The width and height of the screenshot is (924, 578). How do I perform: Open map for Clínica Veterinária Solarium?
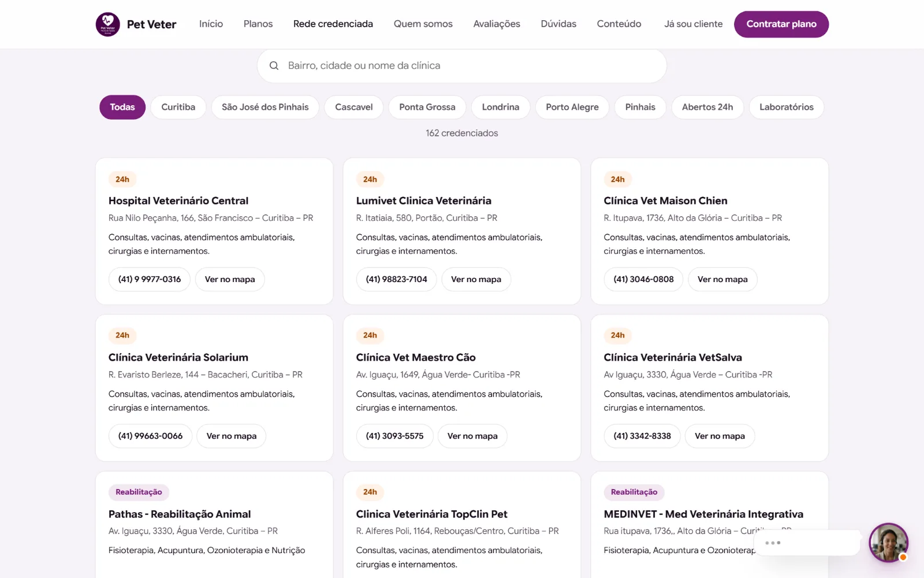coord(232,436)
